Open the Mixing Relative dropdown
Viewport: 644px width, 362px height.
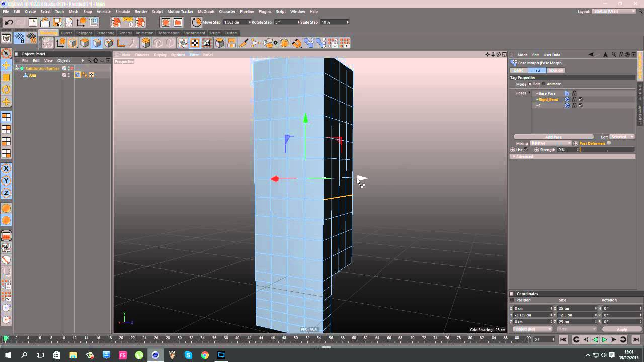(x=550, y=143)
